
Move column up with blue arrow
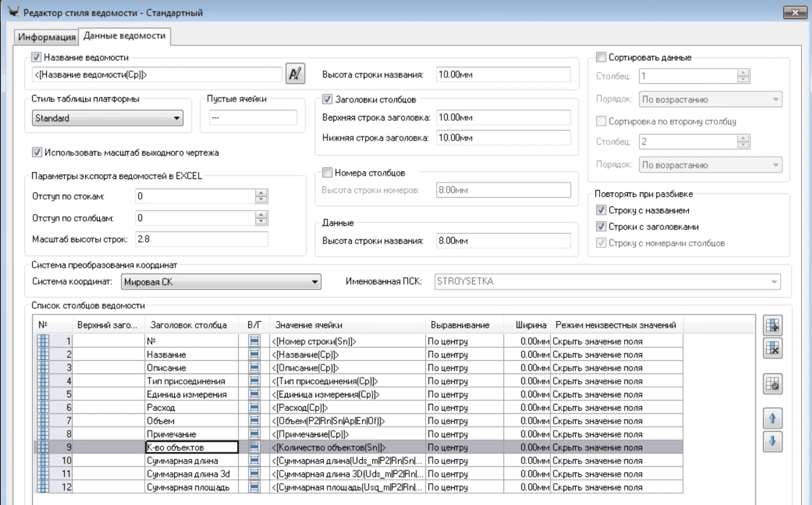coord(773,418)
